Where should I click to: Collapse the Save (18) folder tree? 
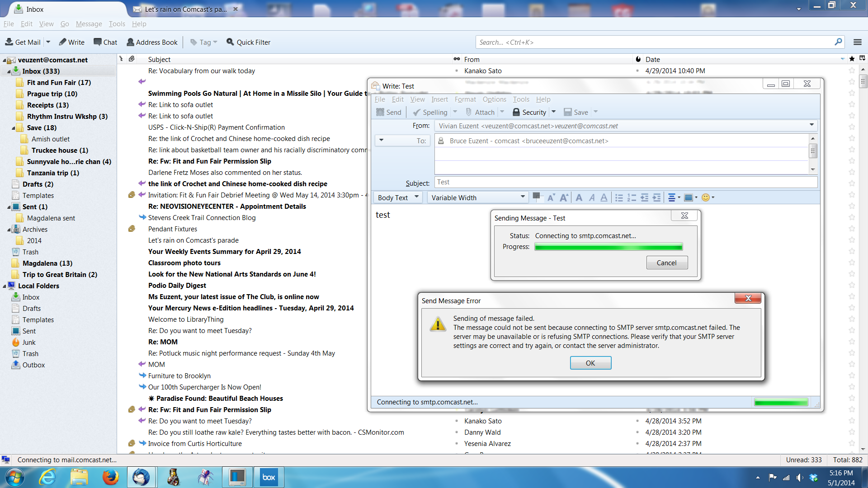tap(14, 128)
